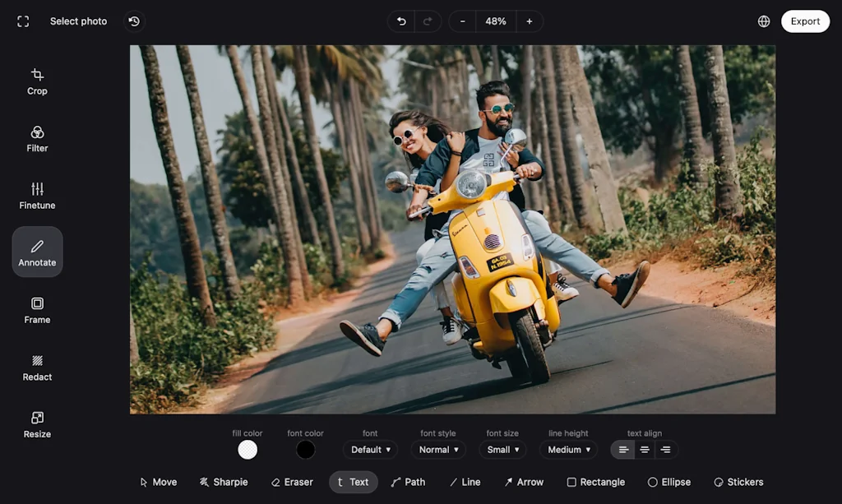Open the Resize panel
Viewport: 842px width, 504px height.
[36, 423]
